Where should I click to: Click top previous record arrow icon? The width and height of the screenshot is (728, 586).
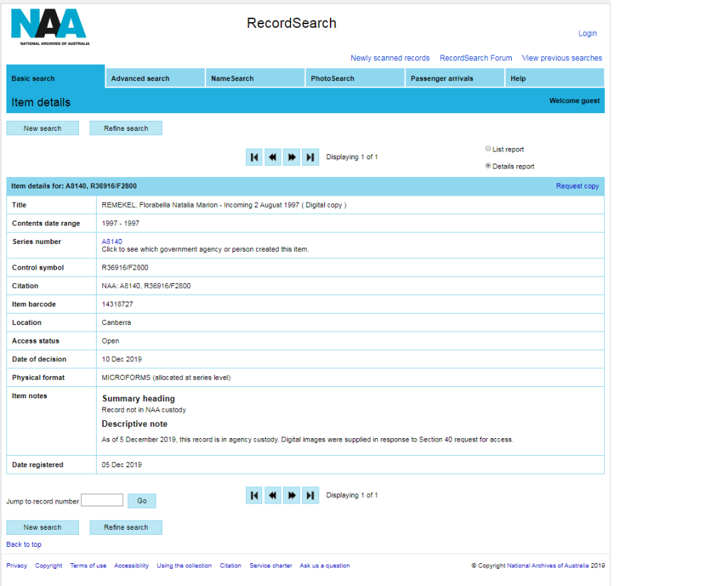[273, 157]
